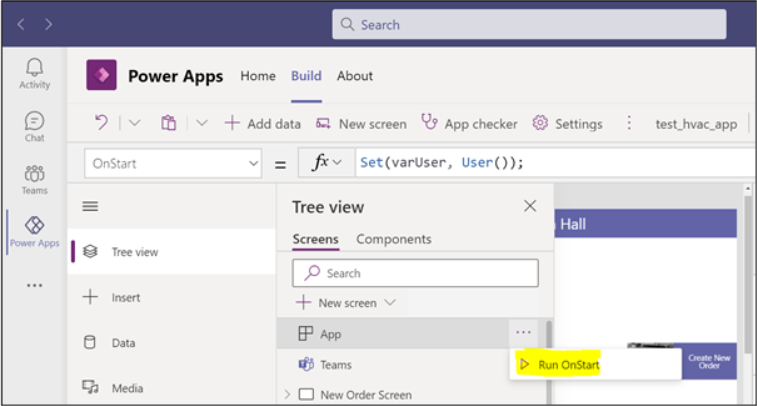757x406 pixels.
Task: Click the Paste clipboard icon
Action: (x=168, y=123)
